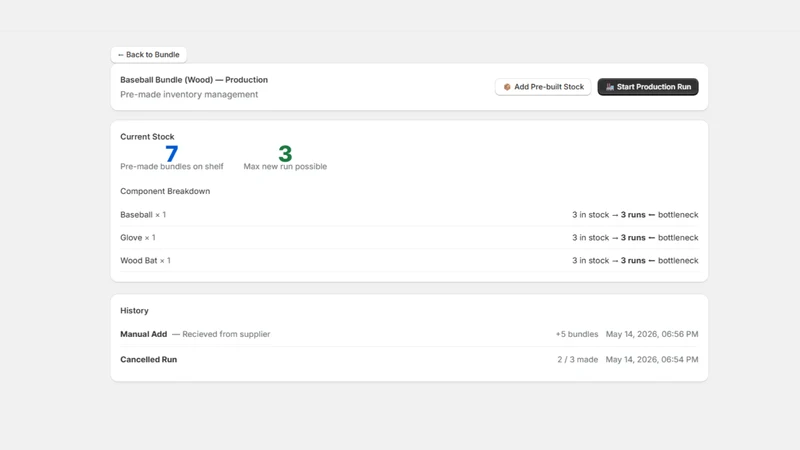Click the Pre-made bundles on shelf label
This screenshot has height=450, width=800.
[172, 166]
